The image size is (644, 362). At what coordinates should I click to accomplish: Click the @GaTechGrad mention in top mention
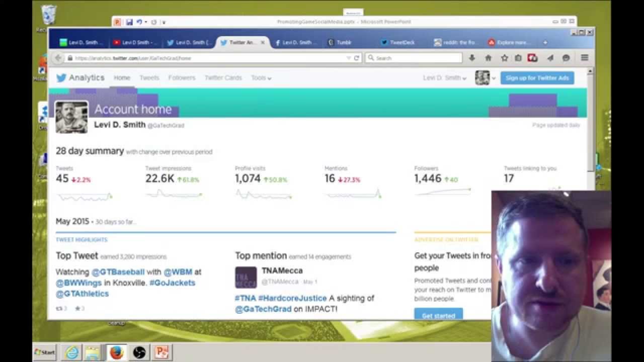click(263, 309)
